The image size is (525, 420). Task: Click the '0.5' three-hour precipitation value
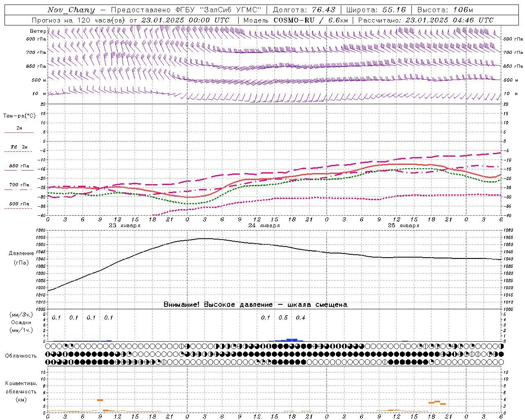pos(283,318)
